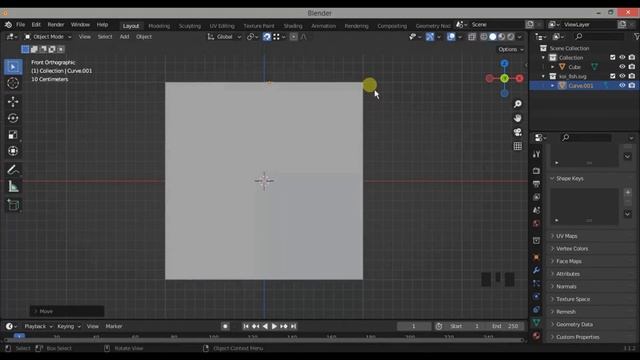Select the Add Cube tool
The image size is (640, 360).
pos(13,205)
